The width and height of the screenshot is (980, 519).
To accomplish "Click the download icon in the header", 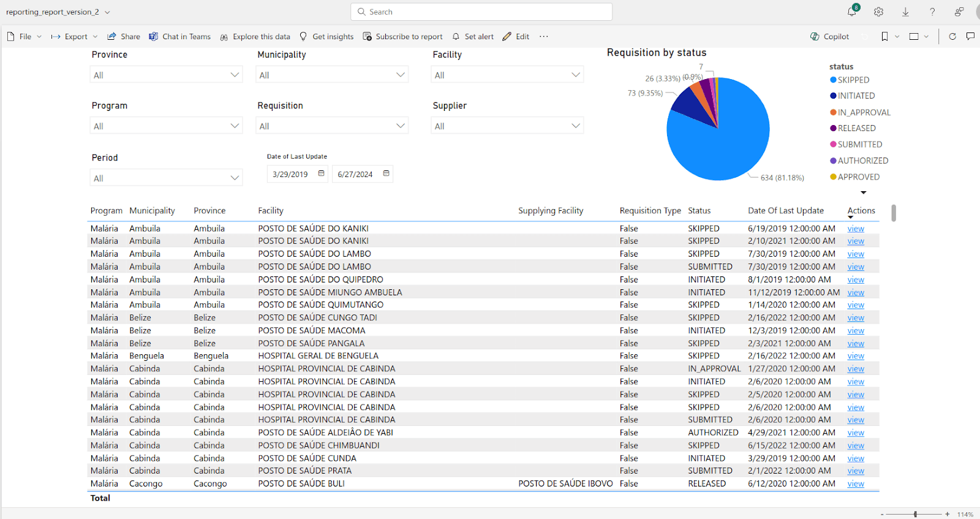I will pyautogui.click(x=905, y=12).
